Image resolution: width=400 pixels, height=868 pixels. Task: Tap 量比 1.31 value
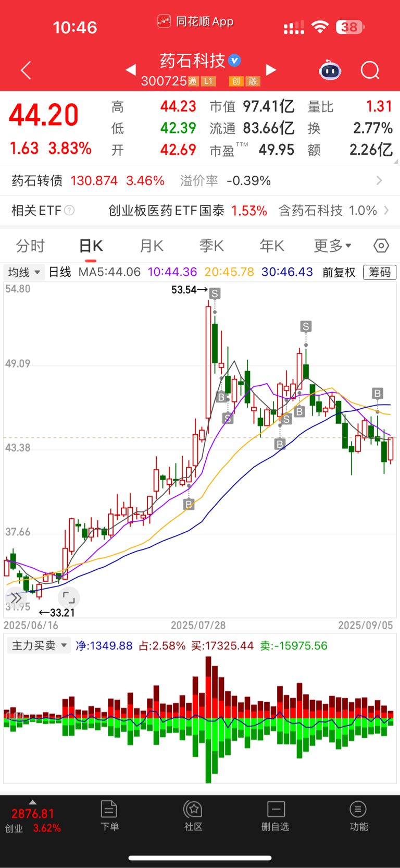379,106
